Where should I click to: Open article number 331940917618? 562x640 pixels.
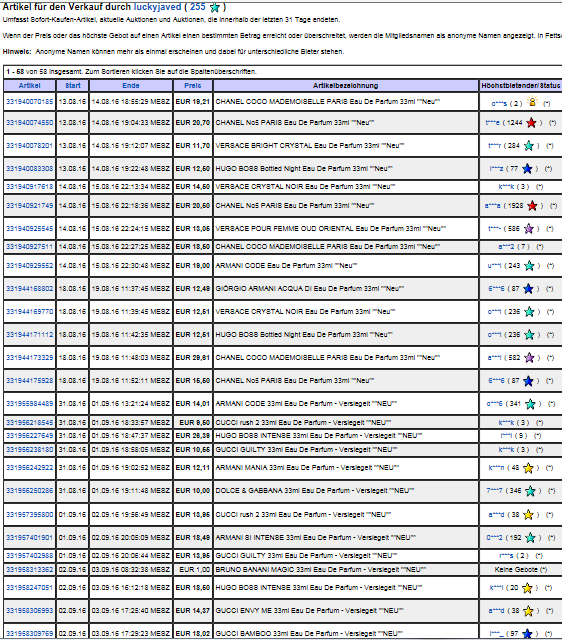(29, 187)
